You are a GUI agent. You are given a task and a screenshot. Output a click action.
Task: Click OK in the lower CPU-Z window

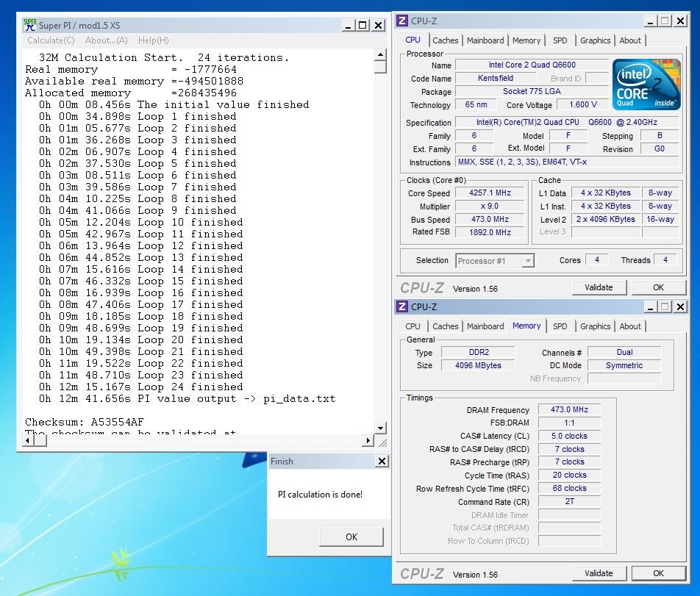tap(659, 573)
